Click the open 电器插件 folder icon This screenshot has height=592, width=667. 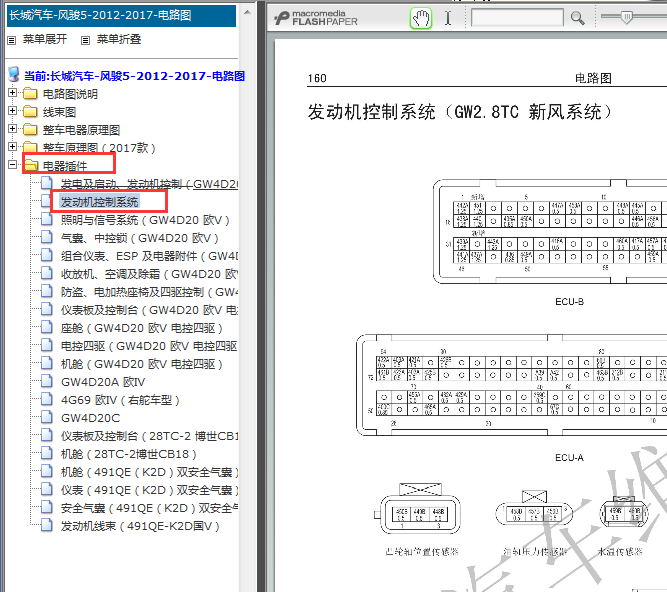coord(31,165)
